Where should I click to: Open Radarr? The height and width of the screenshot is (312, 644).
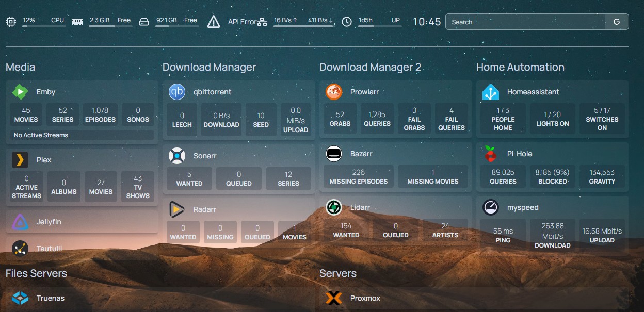(205, 209)
